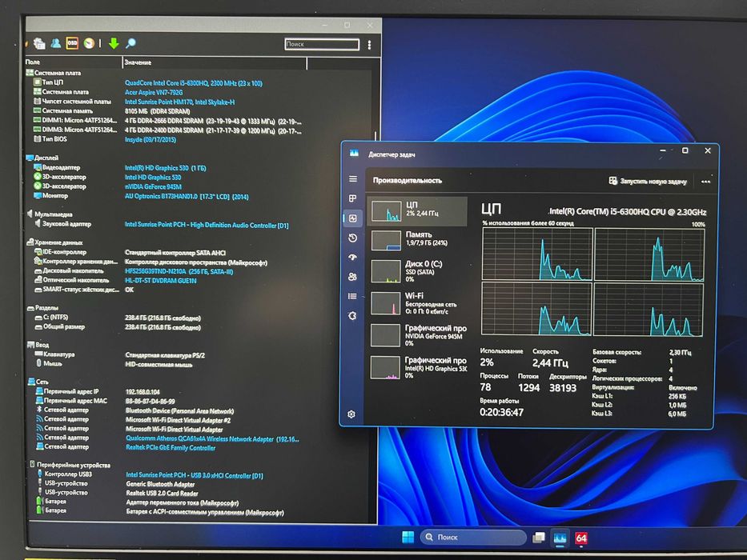Screen dimensions: 747x560
Task: Open Task View from the taskbar
Action: [x=539, y=538]
